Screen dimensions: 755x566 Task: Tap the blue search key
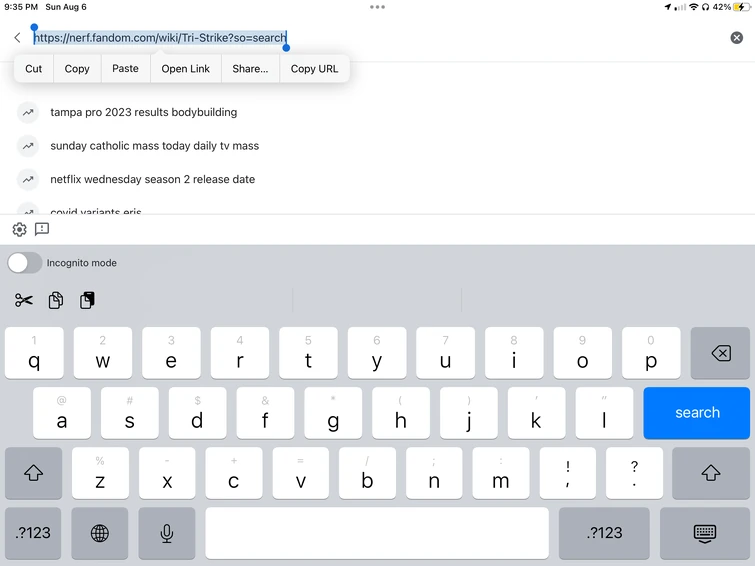[697, 413]
